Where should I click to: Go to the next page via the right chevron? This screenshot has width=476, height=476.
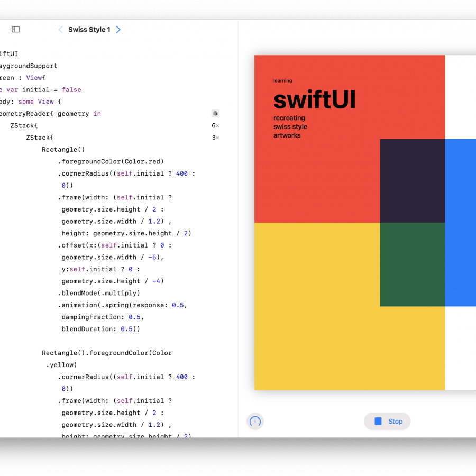[x=118, y=30]
